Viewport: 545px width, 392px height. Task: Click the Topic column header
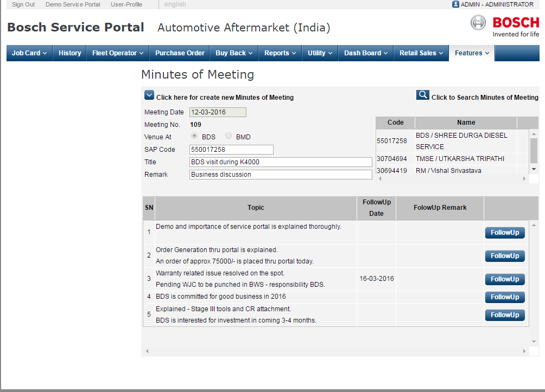click(256, 208)
